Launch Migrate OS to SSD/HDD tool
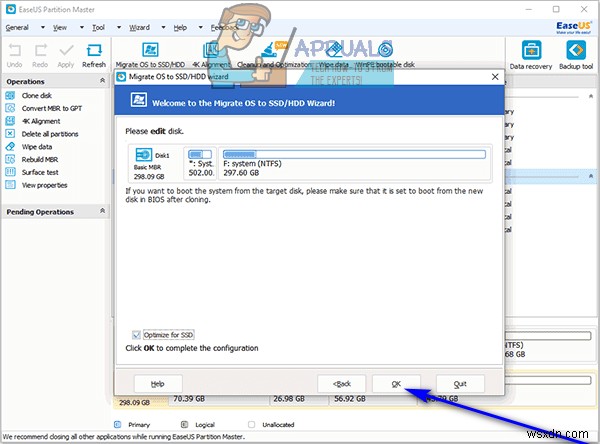This screenshot has height=444, width=600. [150, 55]
